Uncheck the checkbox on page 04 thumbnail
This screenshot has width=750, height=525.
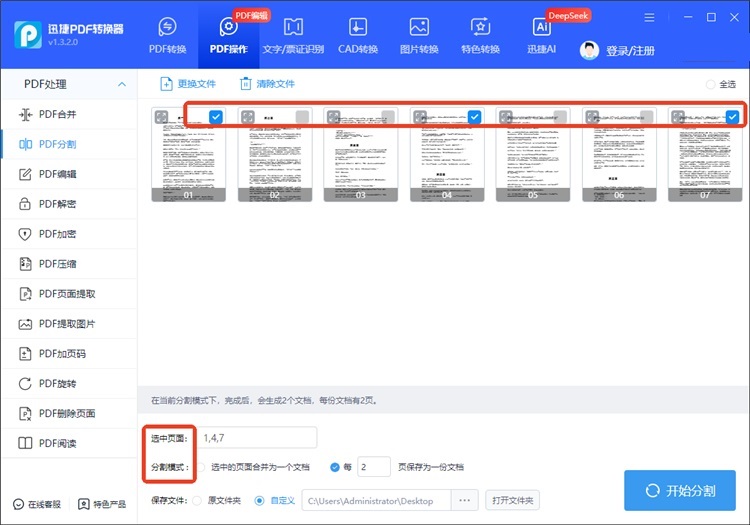point(474,117)
